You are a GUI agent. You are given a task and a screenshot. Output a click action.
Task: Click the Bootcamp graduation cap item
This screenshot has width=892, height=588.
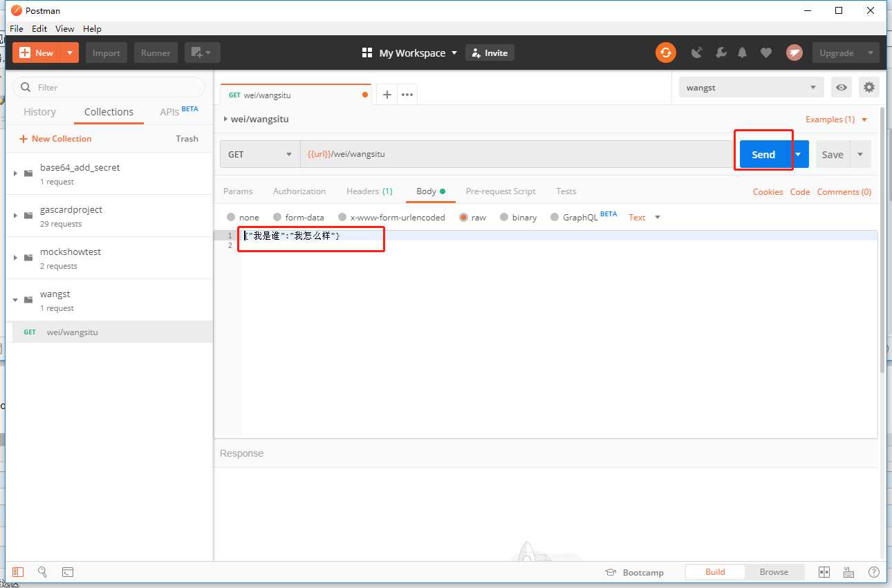(x=634, y=572)
